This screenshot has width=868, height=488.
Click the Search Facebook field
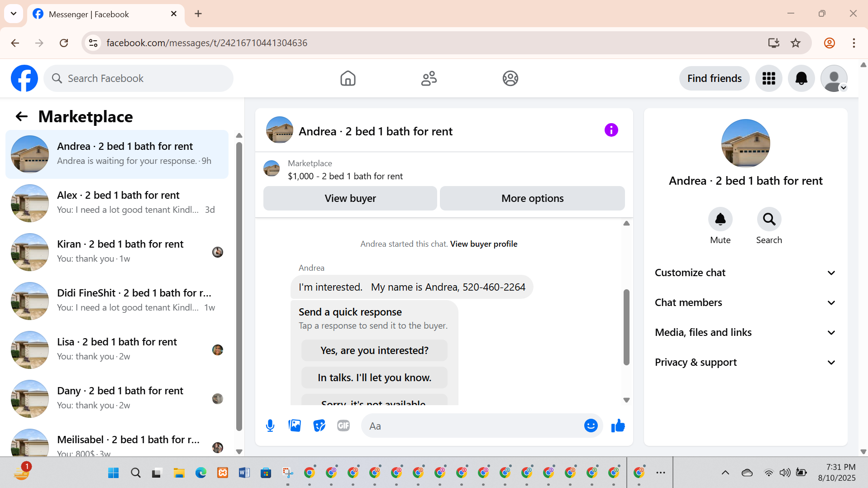coord(138,78)
